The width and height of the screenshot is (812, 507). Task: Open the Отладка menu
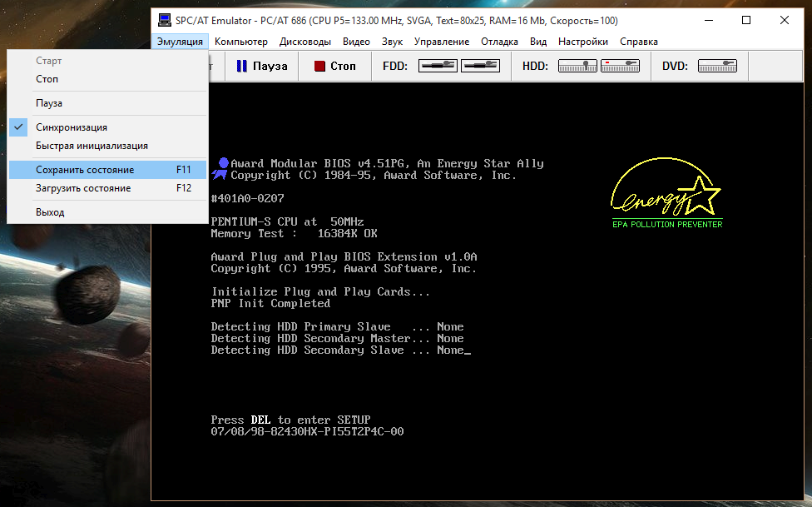(499, 42)
